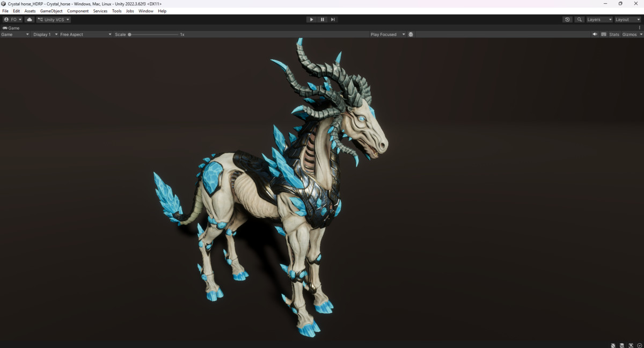This screenshot has width=644, height=348.
Task: Close the Unity editor window
Action: (x=636, y=4)
